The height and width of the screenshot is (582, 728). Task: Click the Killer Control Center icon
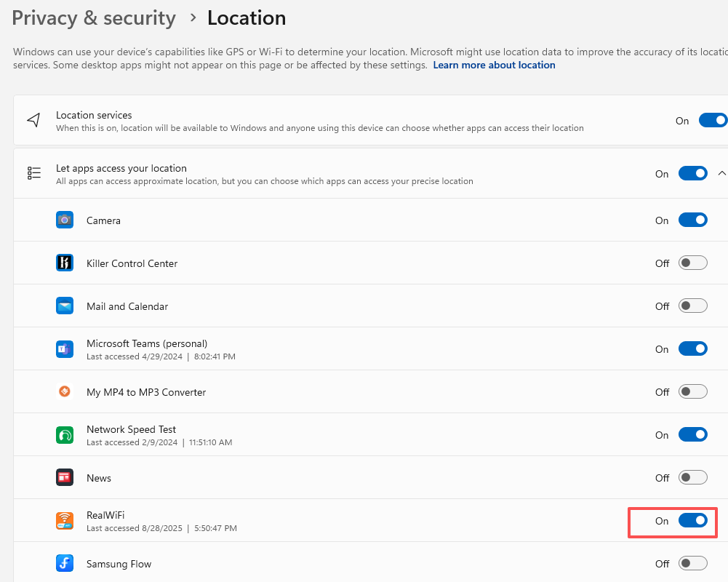pyautogui.click(x=65, y=263)
